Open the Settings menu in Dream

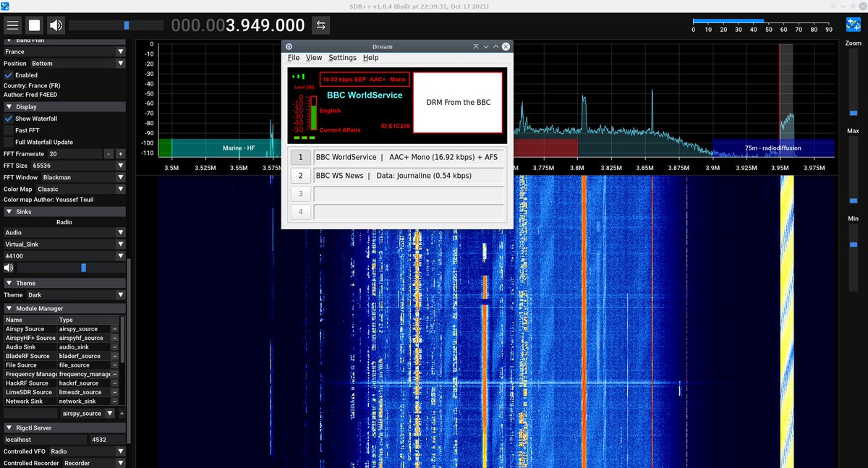coord(342,57)
